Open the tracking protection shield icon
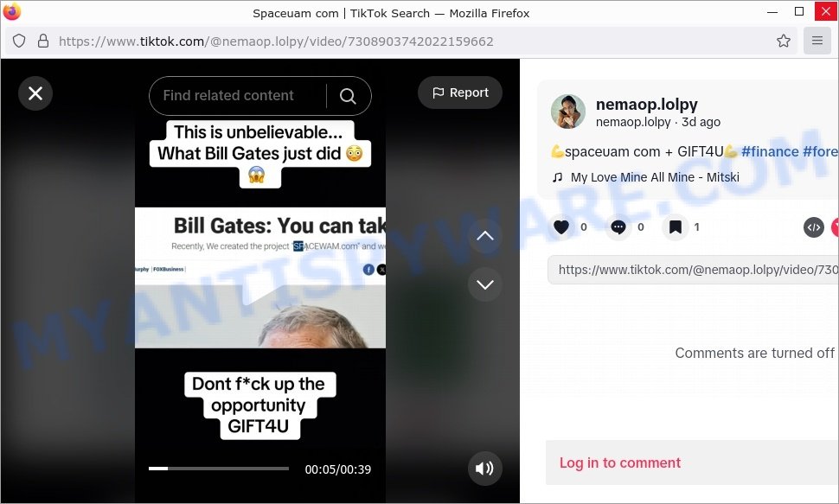Screen dimensions: 839x504 [x=19, y=41]
